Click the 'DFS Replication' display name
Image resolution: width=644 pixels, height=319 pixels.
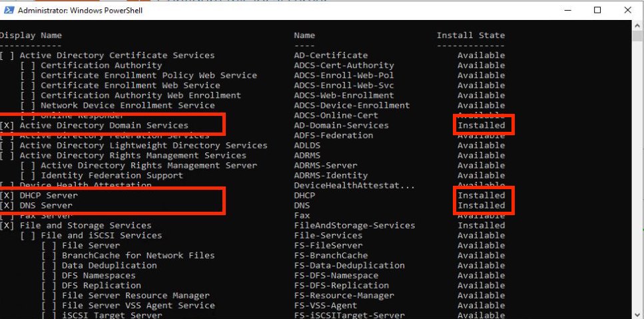101,285
